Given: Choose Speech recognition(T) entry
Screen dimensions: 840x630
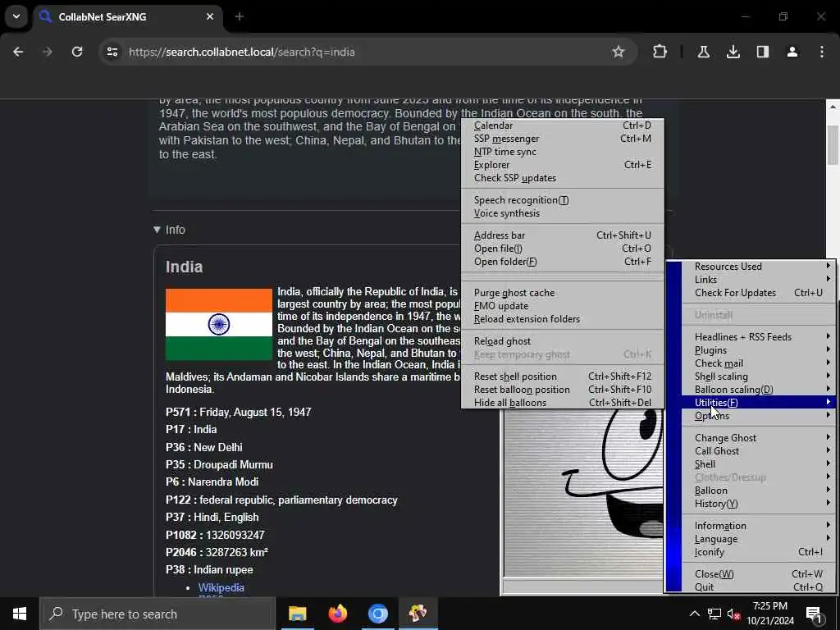Looking at the screenshot, I should point(562,200).
